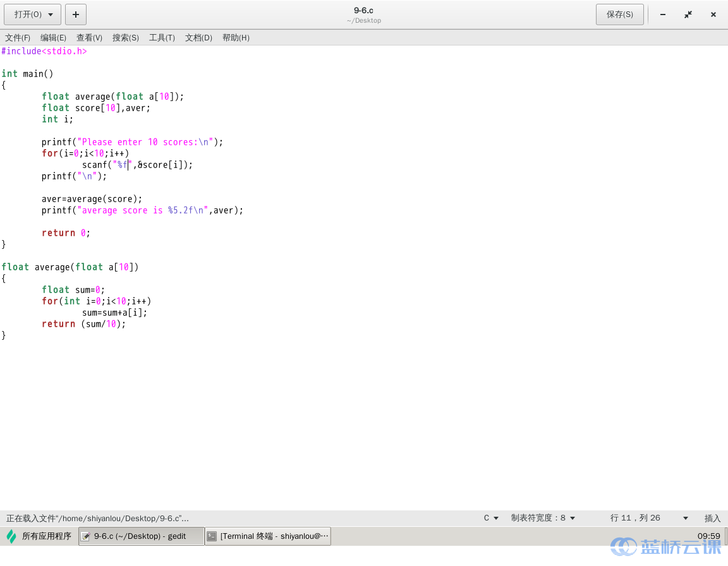Image resolution: width=728 pixels, height=566 pixels.
Task: Select the 9-6.c gedit taskbar entry
Action: click(x=142, y=536)
